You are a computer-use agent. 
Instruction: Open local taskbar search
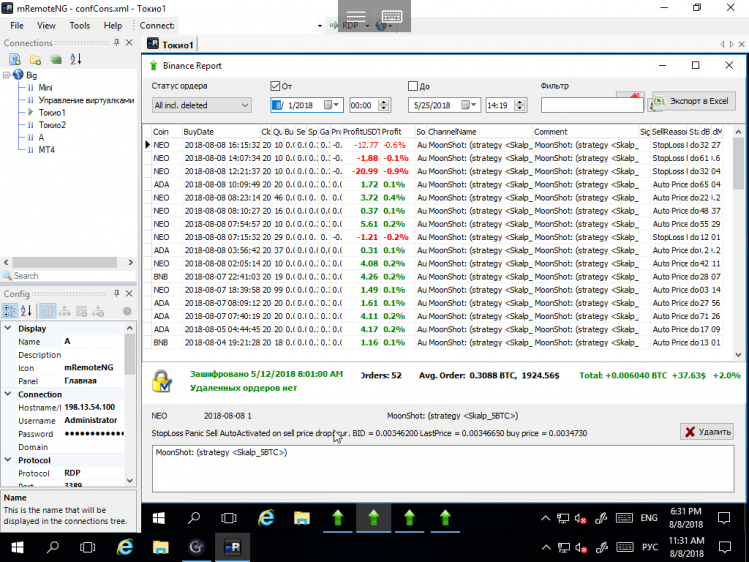point(53,547)
